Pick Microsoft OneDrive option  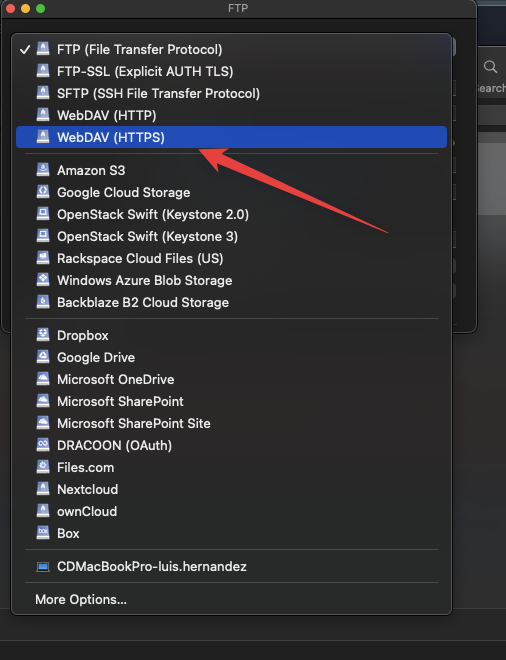[x=231, y=379]
